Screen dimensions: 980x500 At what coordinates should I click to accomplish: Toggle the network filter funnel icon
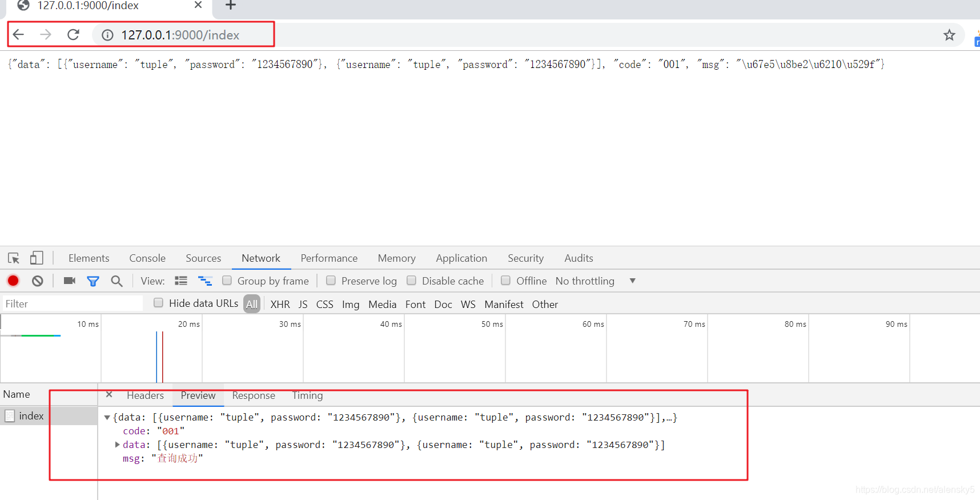click(x=93, y=281)
